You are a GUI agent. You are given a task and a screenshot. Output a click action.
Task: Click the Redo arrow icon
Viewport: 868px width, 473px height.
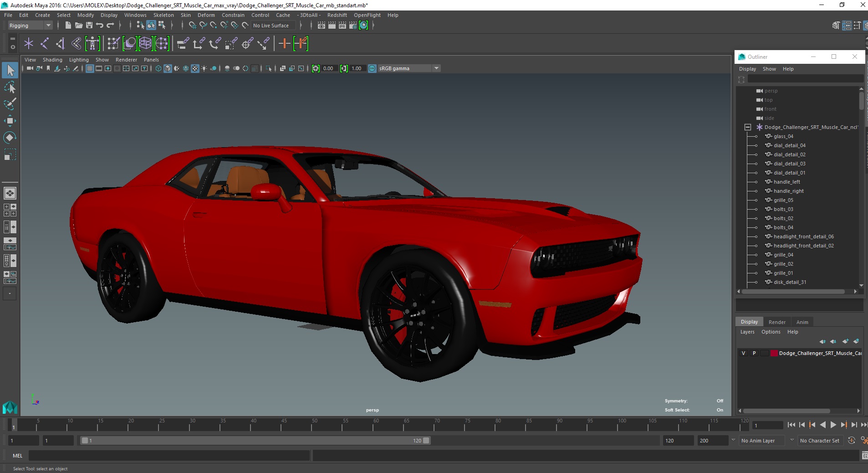pyautogui.click(x=110, y=26)
